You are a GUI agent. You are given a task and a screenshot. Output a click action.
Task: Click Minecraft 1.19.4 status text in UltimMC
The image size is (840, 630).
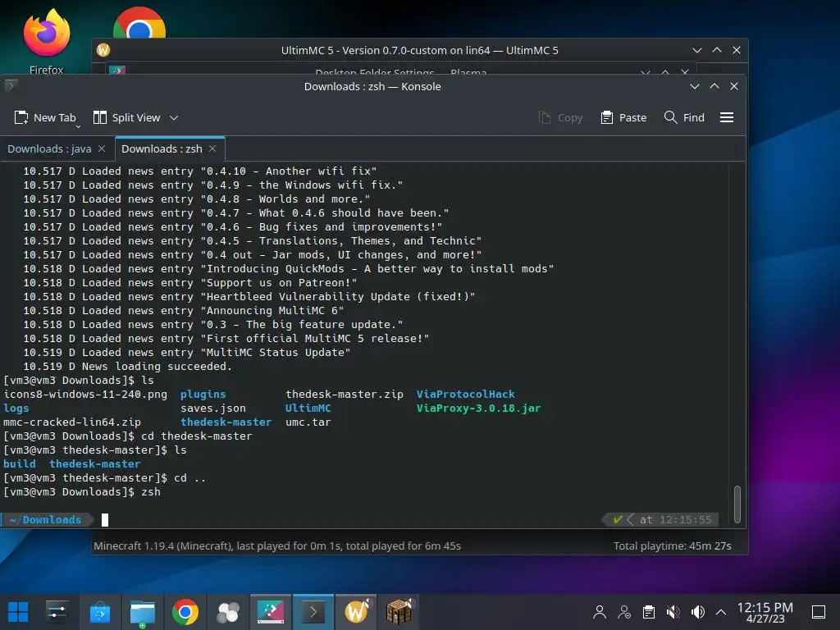click(x=277, y=546)
